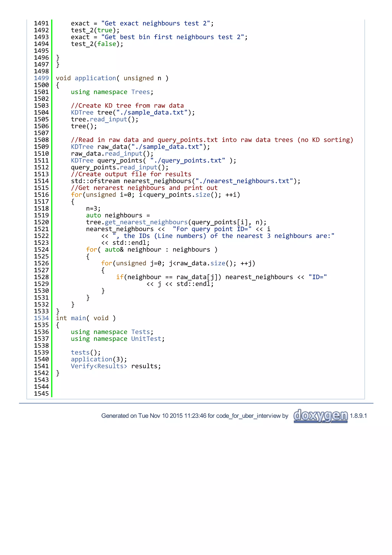Follow read_input link in query_points.read_input()
This screenshot has height=555, width=392.
[139, 168]
